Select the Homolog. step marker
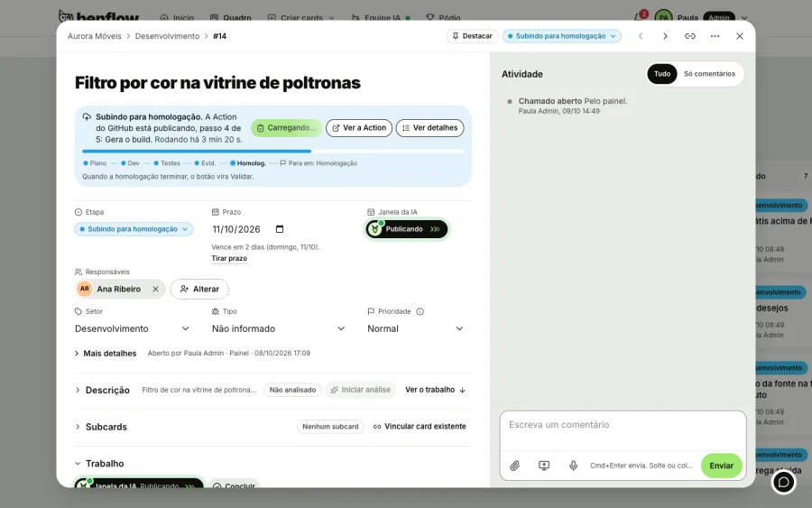Screen dimensions: 812x508 (x=248, y=163)
